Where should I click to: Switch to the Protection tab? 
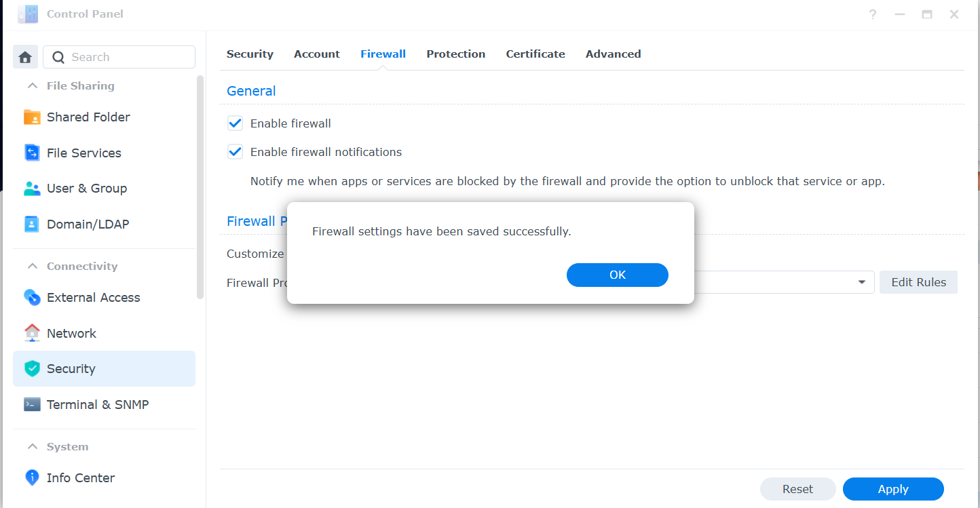[x=456, y=54]
